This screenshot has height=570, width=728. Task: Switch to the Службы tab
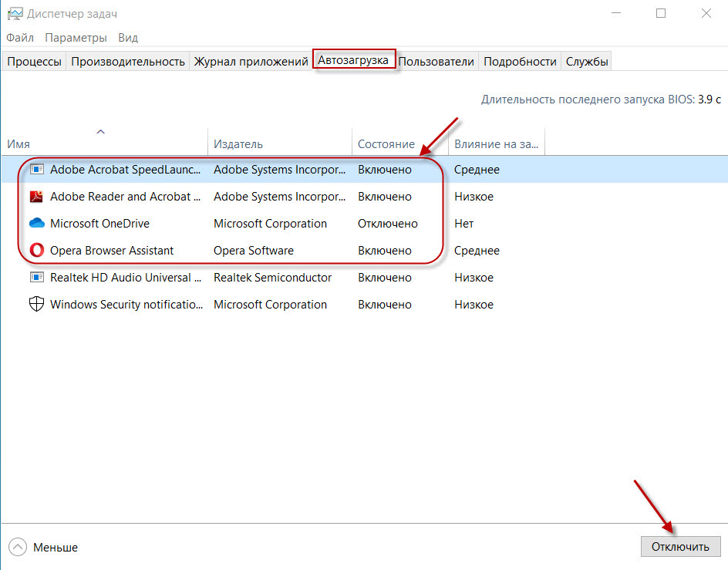tap(587, 62)
